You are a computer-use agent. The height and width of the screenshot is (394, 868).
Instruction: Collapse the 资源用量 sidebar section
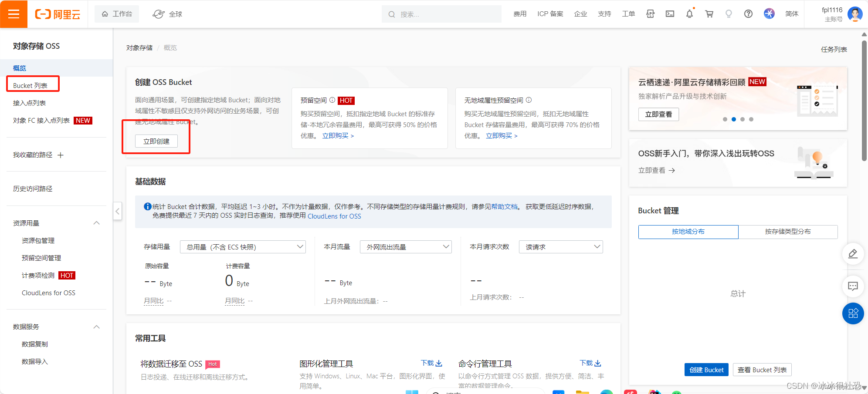click(x=97, y=223)
